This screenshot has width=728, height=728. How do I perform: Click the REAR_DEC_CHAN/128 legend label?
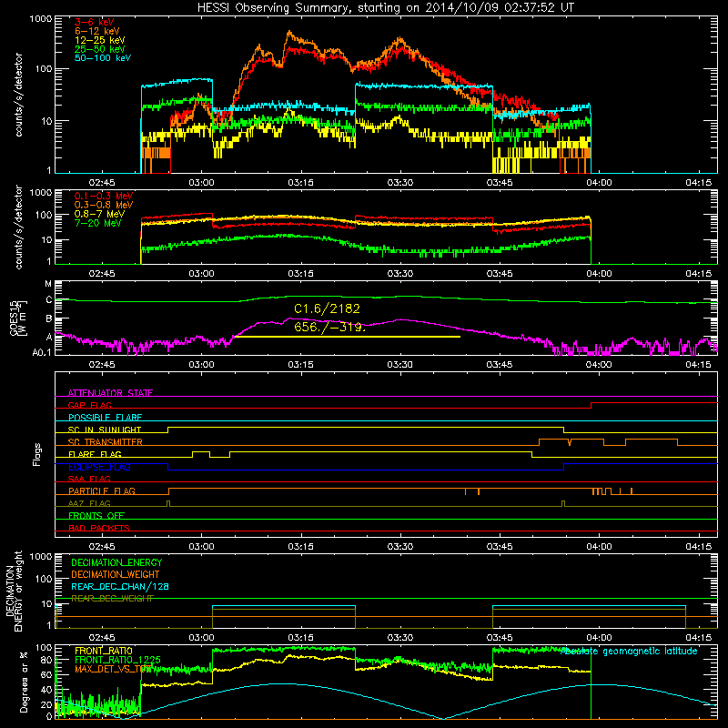pos(120,586)
